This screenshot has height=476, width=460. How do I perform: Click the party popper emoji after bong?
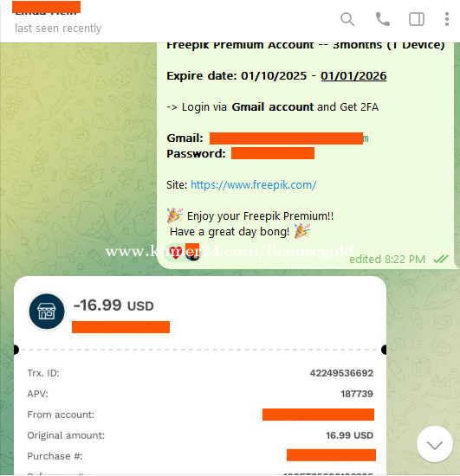coord(302,231)
